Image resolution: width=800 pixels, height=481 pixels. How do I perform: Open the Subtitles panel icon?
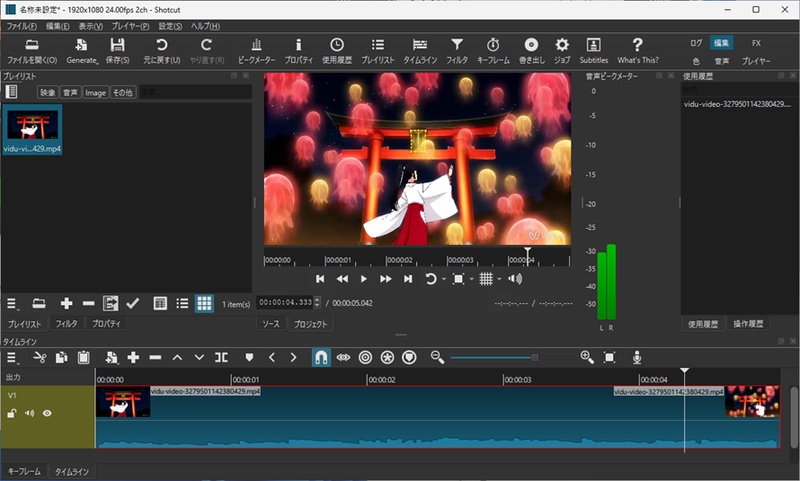[x=593, y=51]
